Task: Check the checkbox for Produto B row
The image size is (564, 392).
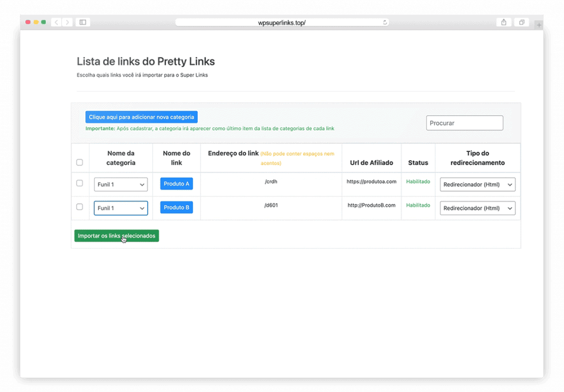Action: pyautogui.click(x=80, y=207)
